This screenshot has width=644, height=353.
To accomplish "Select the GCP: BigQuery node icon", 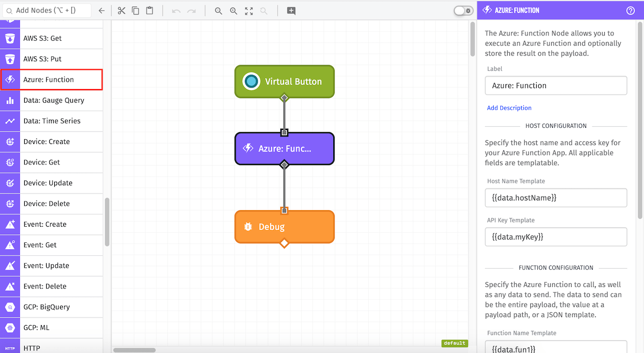I will (x=10, y=307).
